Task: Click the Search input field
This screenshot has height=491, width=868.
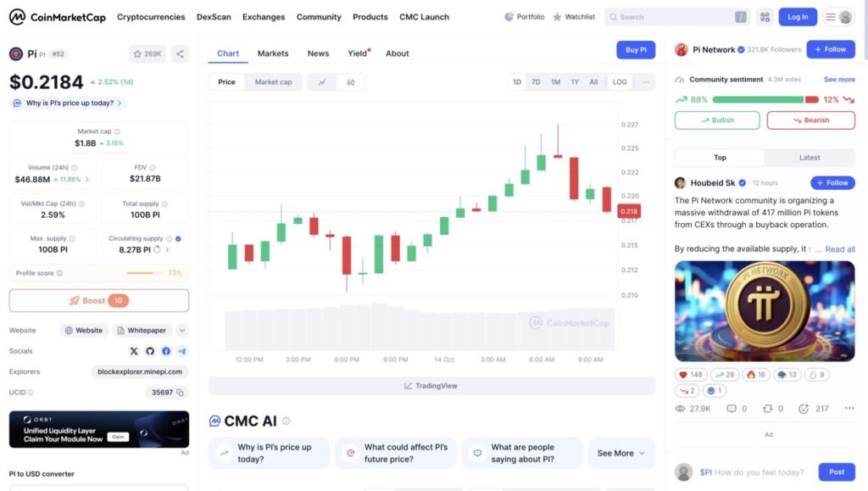Action: coord(676,17)
